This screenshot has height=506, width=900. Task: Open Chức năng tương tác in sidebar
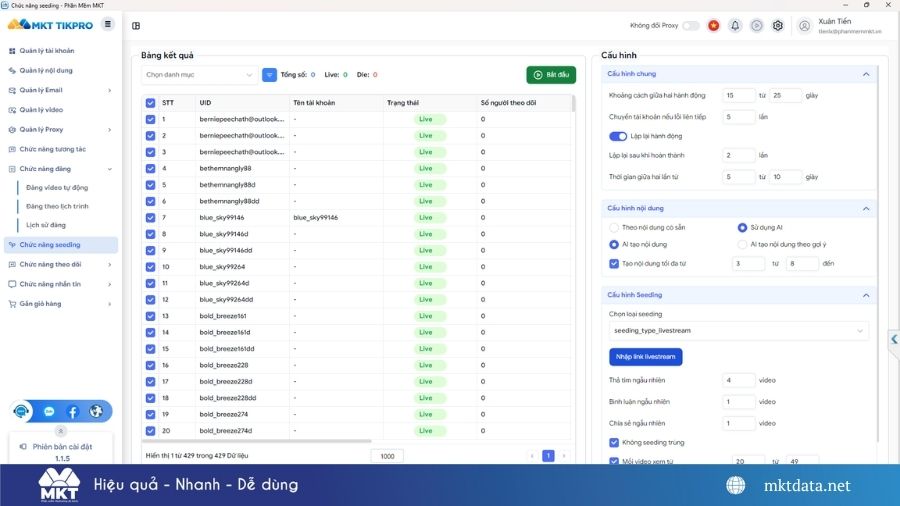coord(52,149)
